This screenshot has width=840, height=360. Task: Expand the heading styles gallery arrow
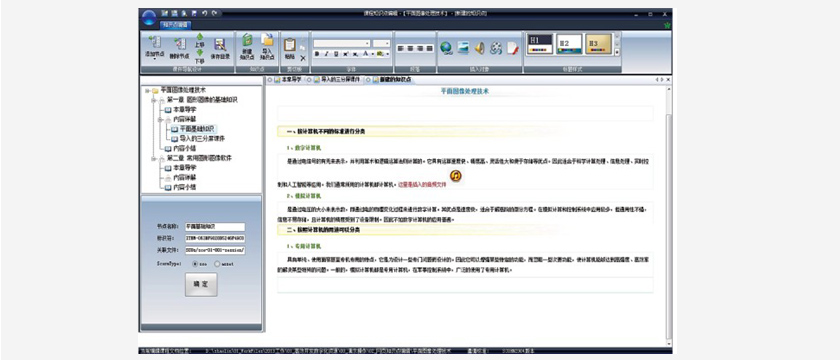pyautogui.click(x=617, y=52)
